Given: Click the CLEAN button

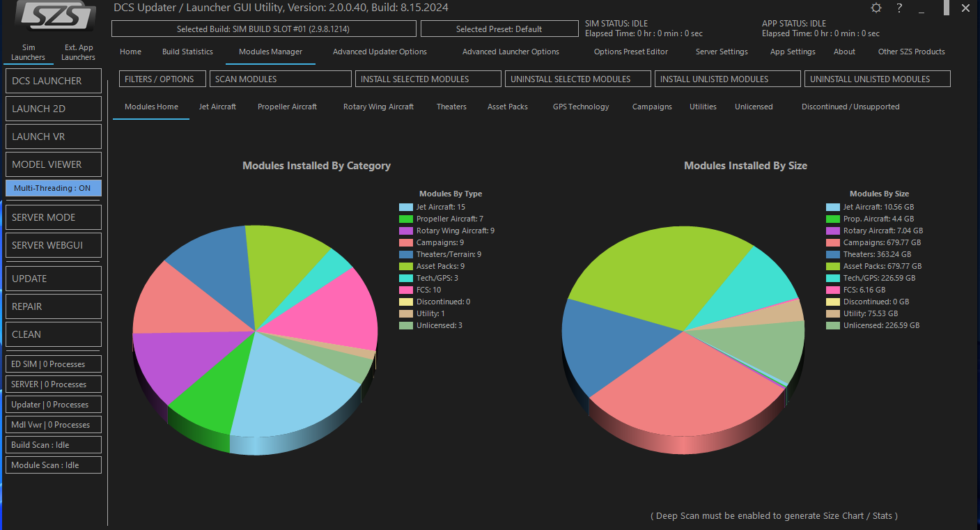Looking at the screenshot, I should point(54,334).
